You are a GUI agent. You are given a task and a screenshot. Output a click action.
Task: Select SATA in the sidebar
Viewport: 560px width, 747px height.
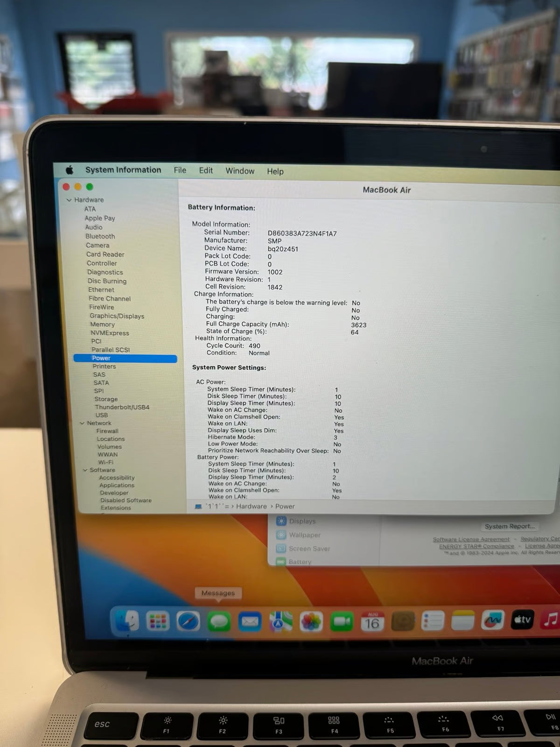(x=101, y=383)
